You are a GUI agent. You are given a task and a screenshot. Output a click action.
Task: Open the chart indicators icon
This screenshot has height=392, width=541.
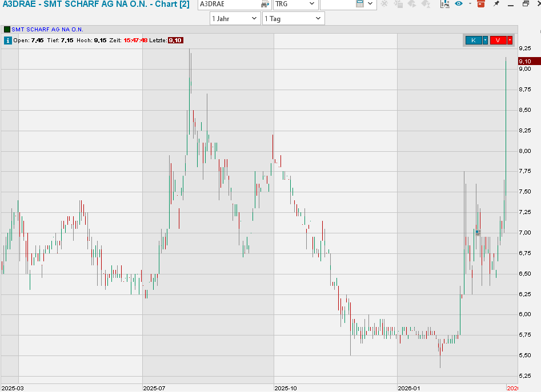pos(444,4)
